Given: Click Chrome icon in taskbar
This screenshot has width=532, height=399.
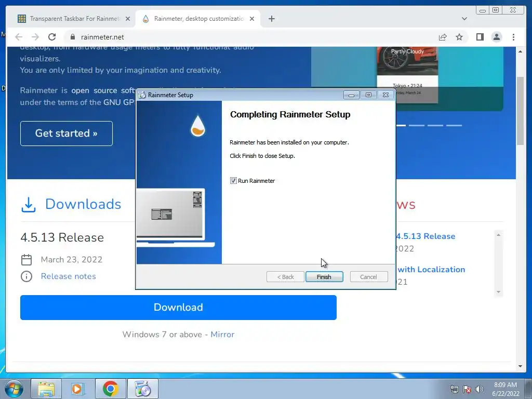Looking at the screenshot, I should [x=110, y=389].
